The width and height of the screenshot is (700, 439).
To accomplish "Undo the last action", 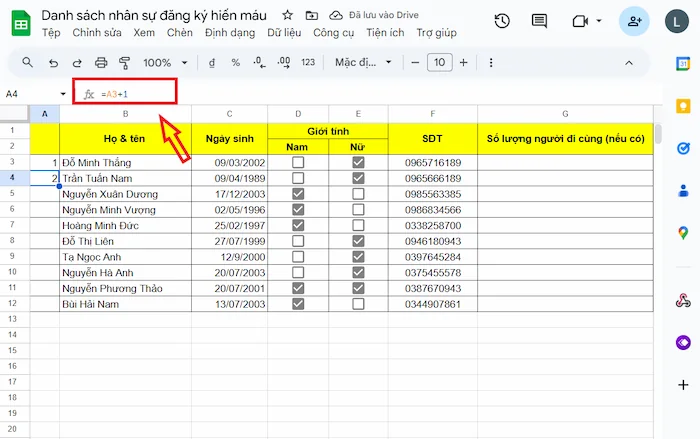I will [53, 63].
